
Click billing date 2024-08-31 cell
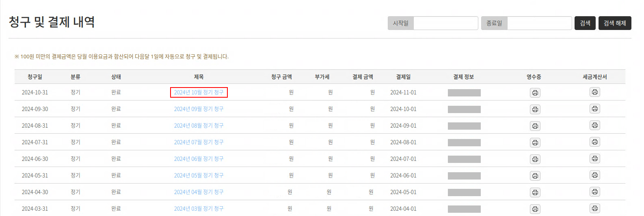(35, 126)
